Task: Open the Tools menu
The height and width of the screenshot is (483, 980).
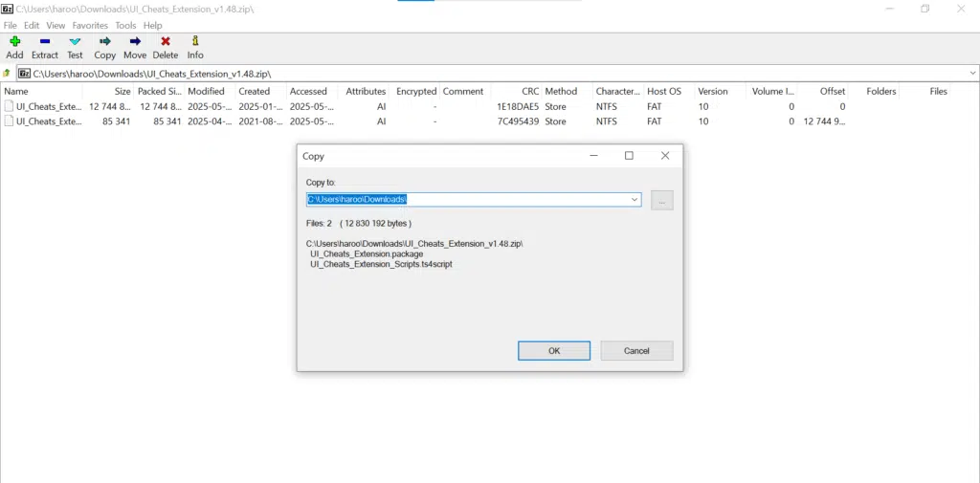Action: (125, 26)
